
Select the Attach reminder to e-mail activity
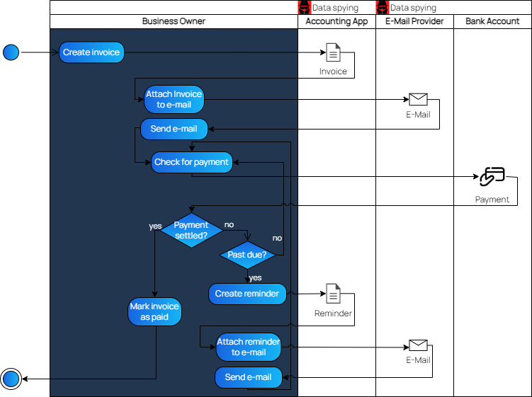click(x=249, y=347)
